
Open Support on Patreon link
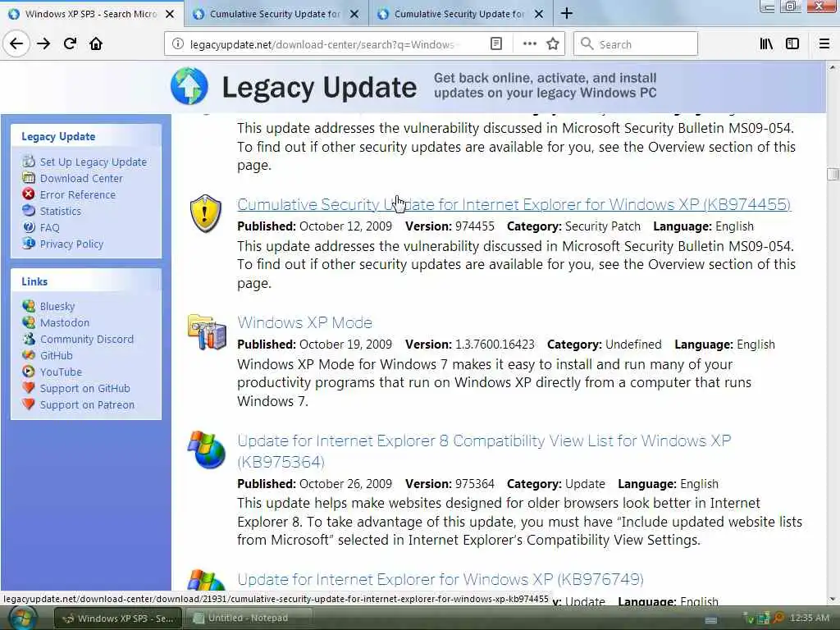(x=87, y=405)
